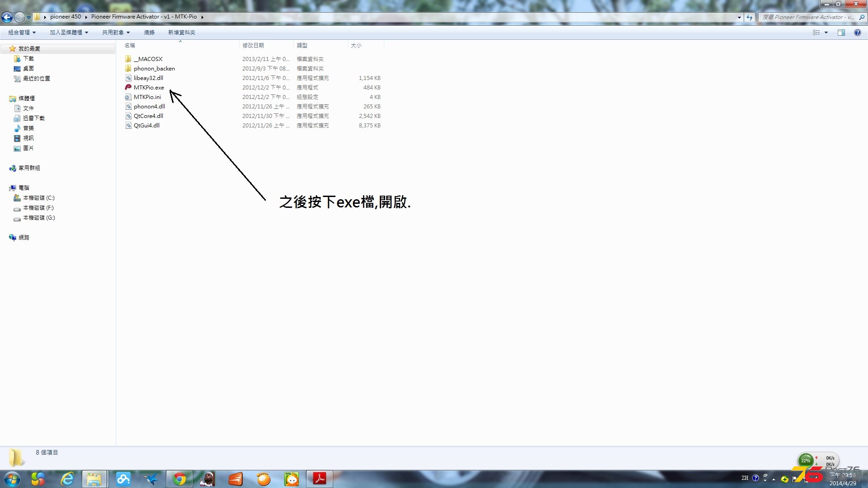The height and width of the screenshot is (488, 868).
Task: Sort by the 類型 column header
Action: pos(302,46)
